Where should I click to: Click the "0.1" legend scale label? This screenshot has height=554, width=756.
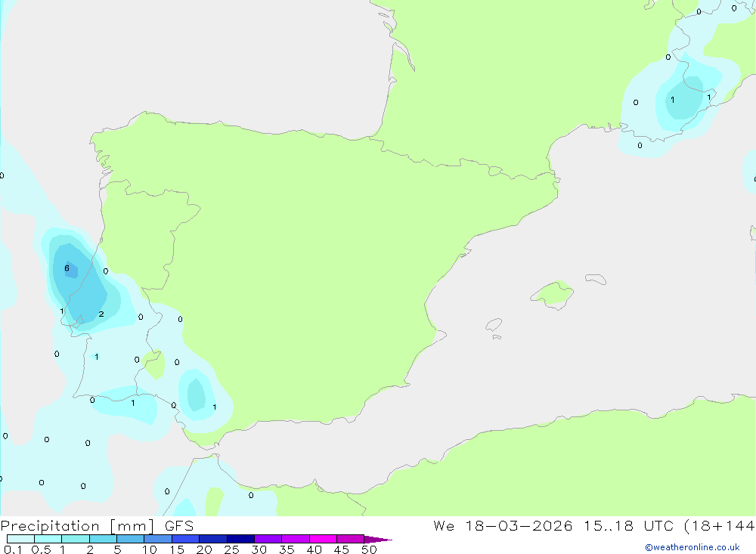pyautogui.click(x=13, y=549)
